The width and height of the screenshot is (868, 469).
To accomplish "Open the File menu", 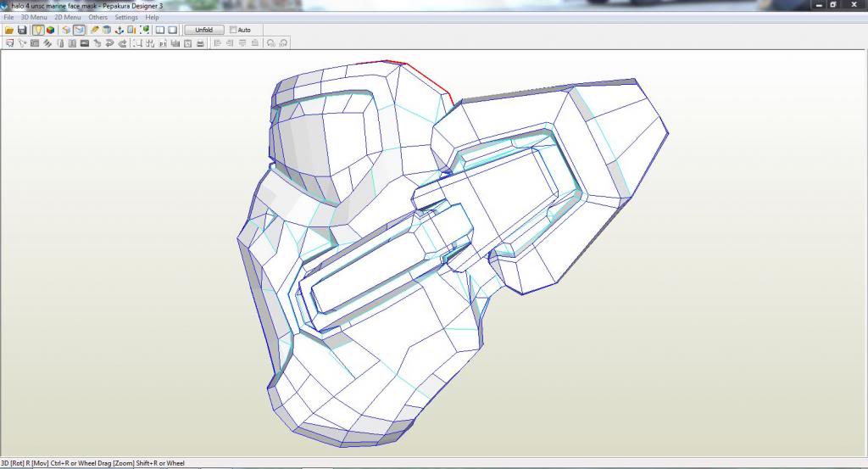I will point(8,17).
